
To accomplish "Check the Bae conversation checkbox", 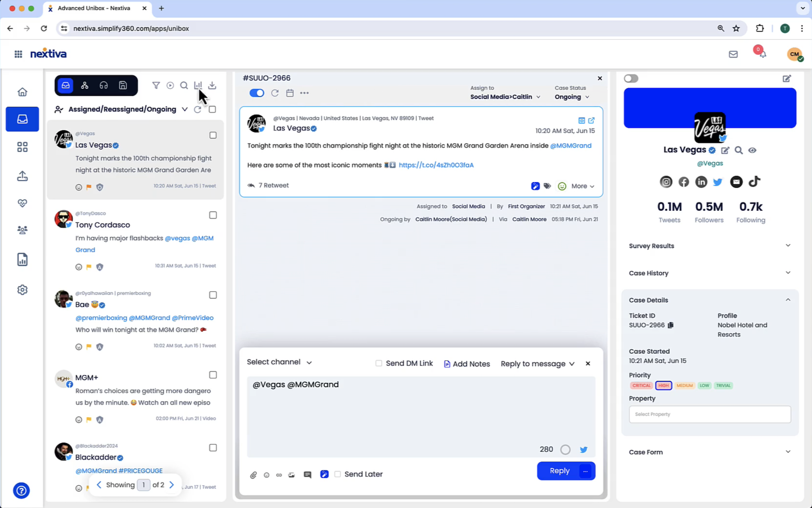I will pos(213,295).
